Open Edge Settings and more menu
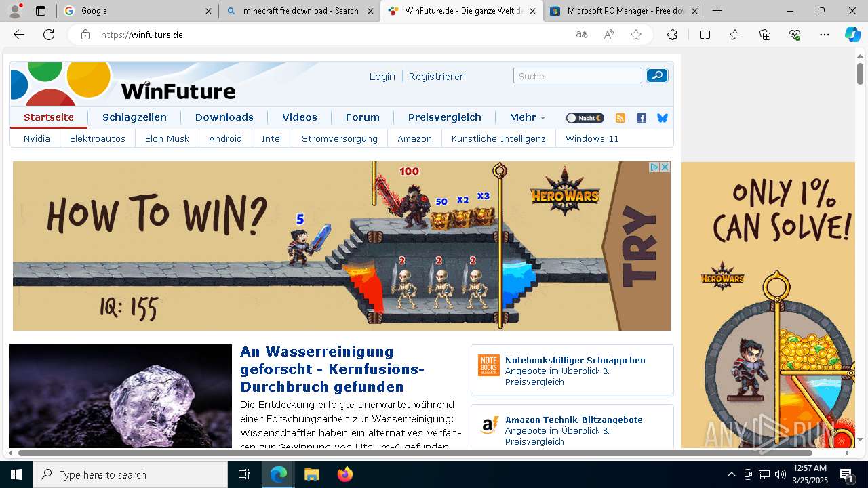This screenshot has width=868, height=488. (x=825, y=35)
